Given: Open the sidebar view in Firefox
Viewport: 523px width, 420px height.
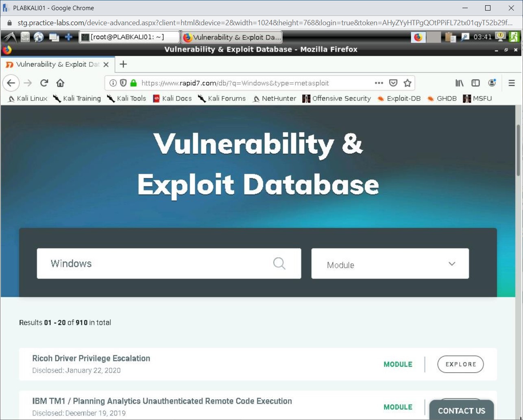Looking at the screenshot, I should pyautogui.click(x=475, y=83).
